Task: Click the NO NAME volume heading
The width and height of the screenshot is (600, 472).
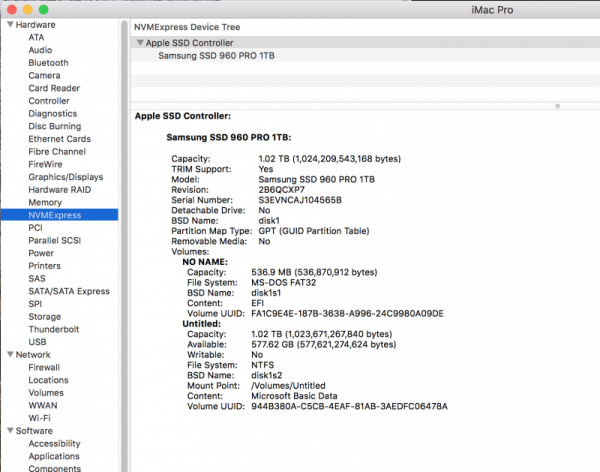Action: coord(205,262)
